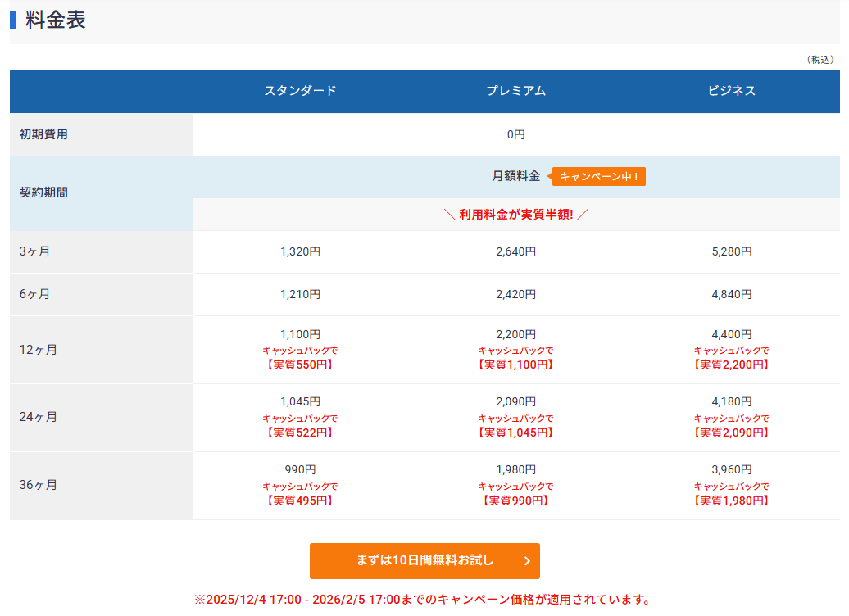Click the 【実質1,045円】 Premium 24-month text

[x=515, y=433]
